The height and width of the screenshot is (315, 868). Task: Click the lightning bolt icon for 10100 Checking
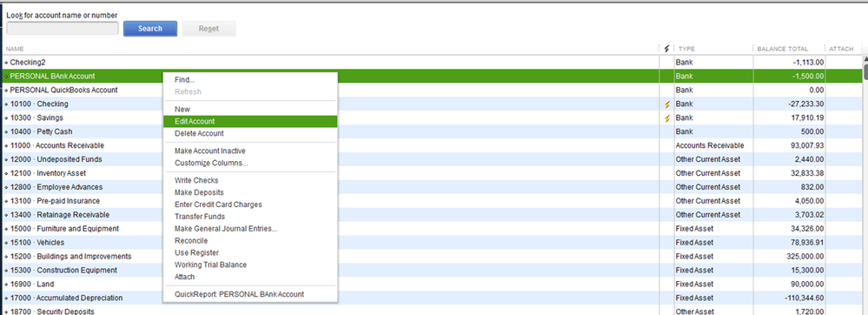[x=666, y=104]
